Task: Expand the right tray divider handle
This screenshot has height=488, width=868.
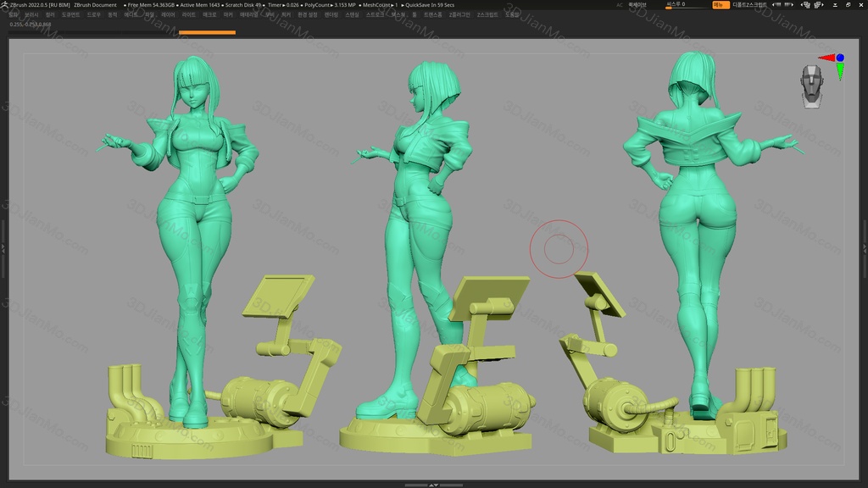Action: click(864, 248)
